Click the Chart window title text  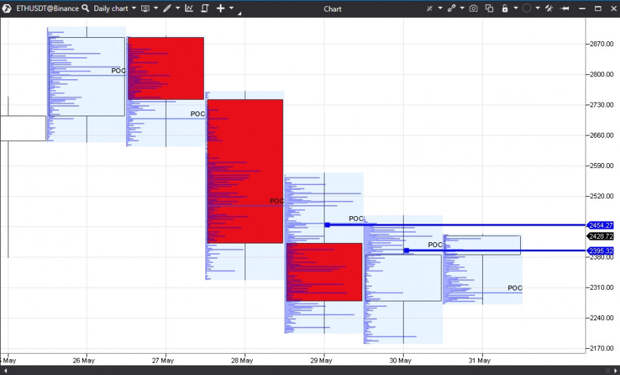(332, 9)
